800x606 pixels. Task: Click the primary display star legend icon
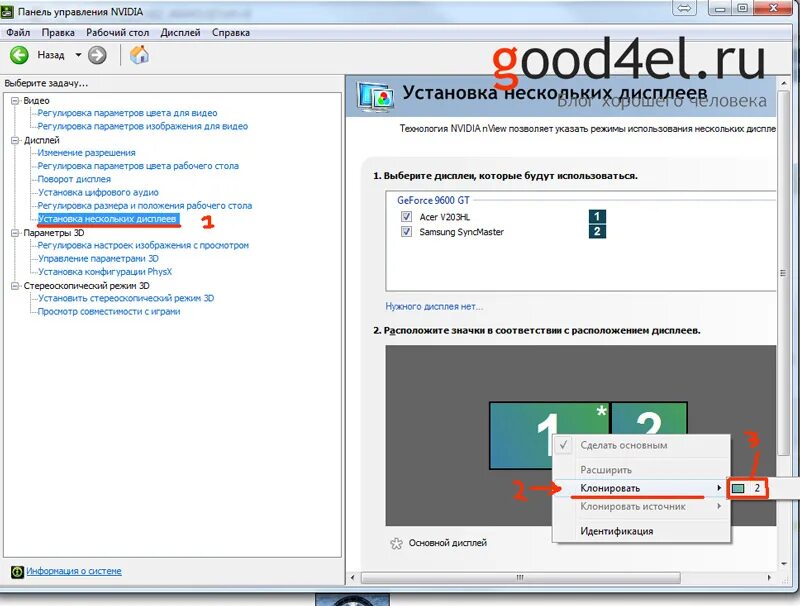click(396, 543)
